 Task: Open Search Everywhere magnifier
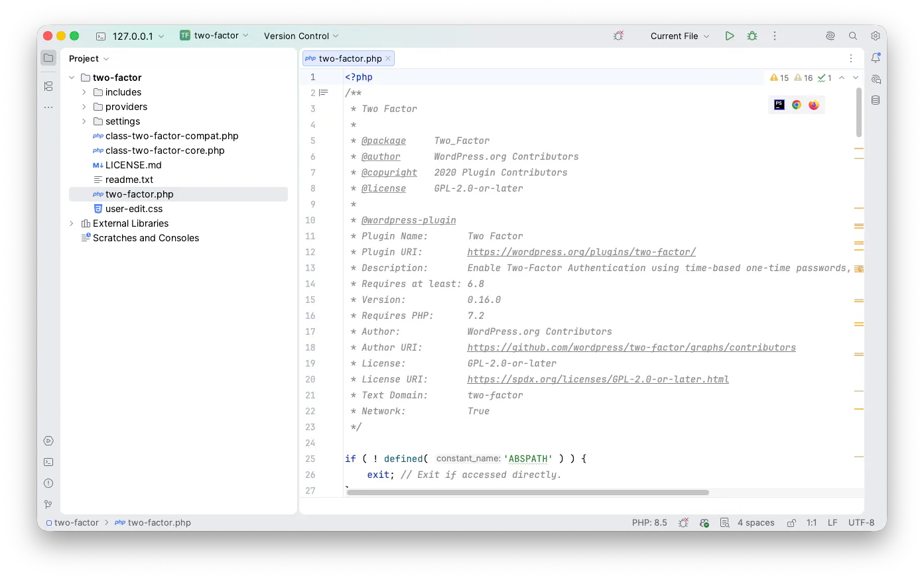[853, 36]
